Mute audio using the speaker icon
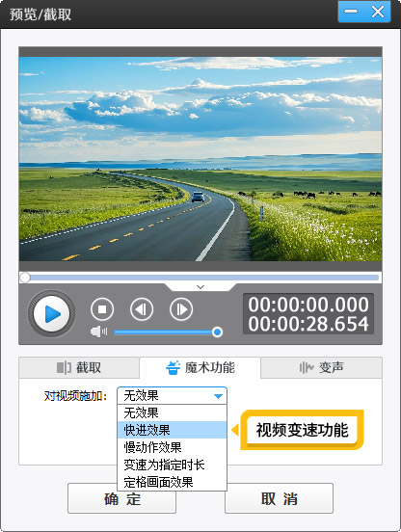401x532 pixels. coord(98,332)
